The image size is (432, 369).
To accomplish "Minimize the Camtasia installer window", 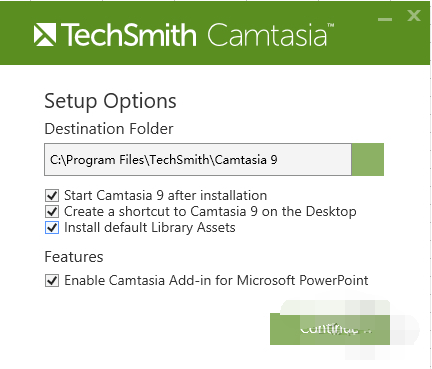I will (385, 19).
